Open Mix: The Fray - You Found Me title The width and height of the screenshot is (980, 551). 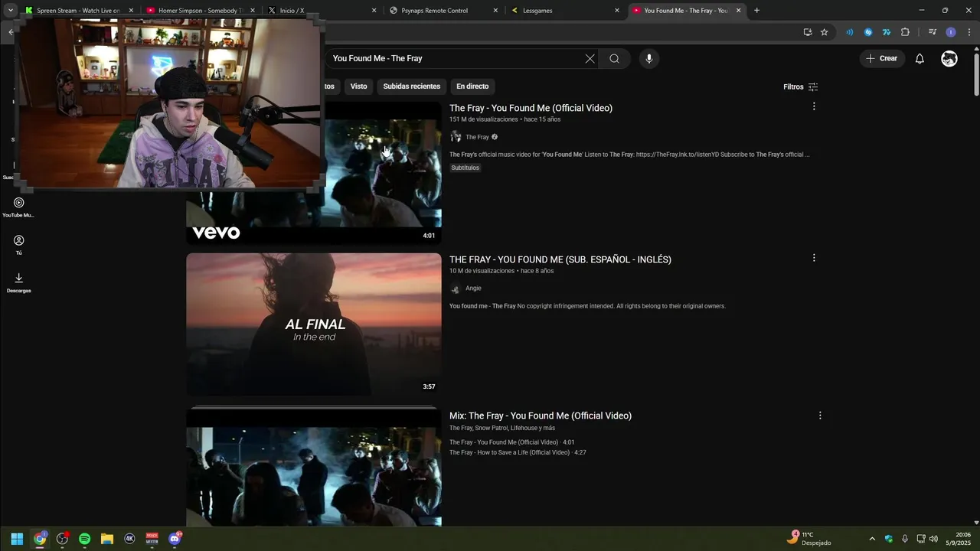point(541,416)
